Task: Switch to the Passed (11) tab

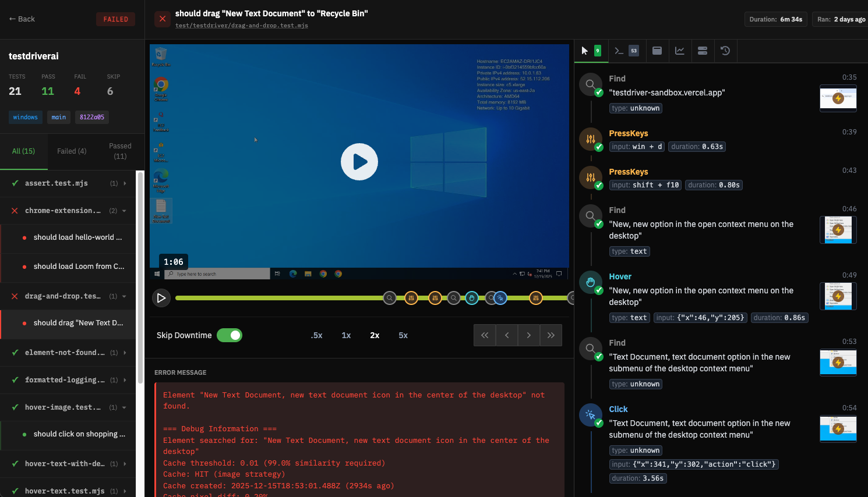Action: 120,151
